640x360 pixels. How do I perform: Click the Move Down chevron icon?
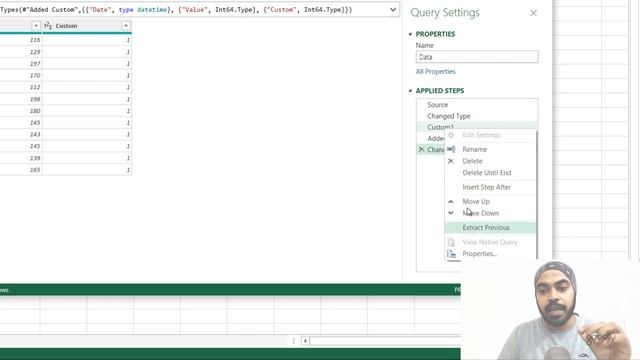click(451, 213)
